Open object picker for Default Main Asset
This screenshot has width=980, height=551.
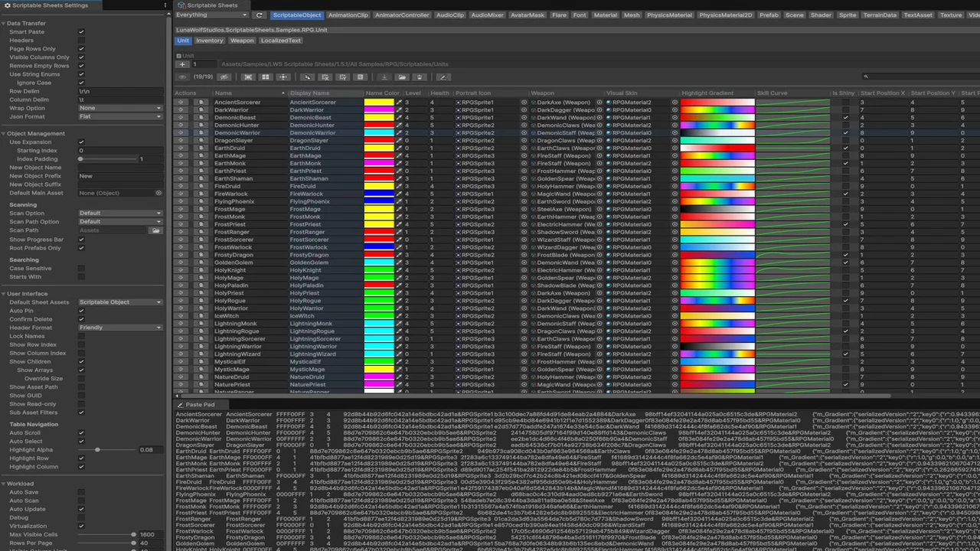coord(158,193)
